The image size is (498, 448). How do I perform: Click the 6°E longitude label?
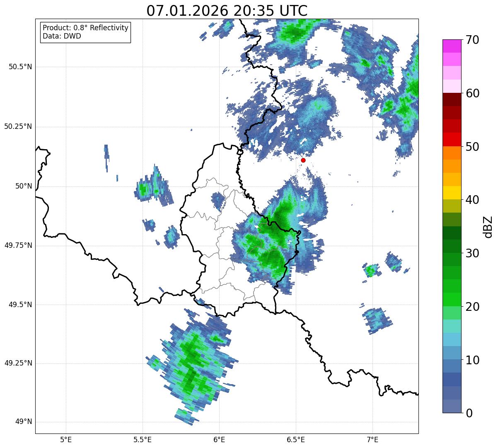point(219,439)
